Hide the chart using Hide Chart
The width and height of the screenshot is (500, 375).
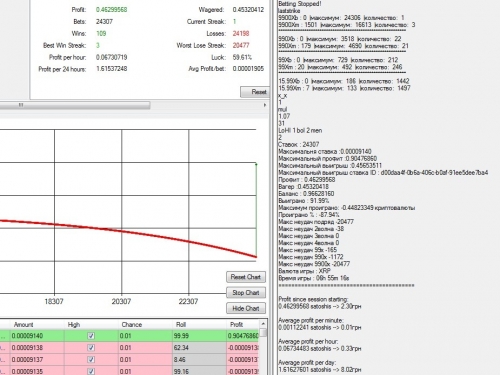246,308
